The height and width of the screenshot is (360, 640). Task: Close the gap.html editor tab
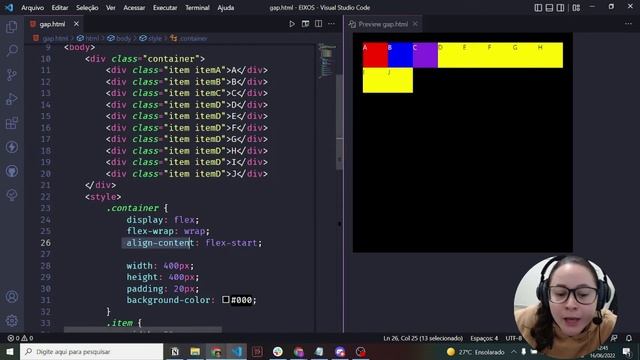(x=76, y=24)
